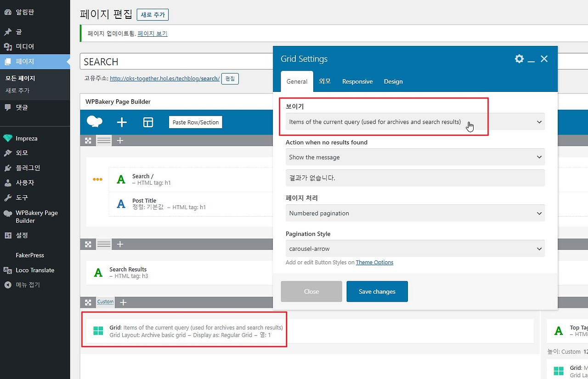588x379 pixels.
Task: Click the 편집 permalink edit button
Action: pos(230,79)
